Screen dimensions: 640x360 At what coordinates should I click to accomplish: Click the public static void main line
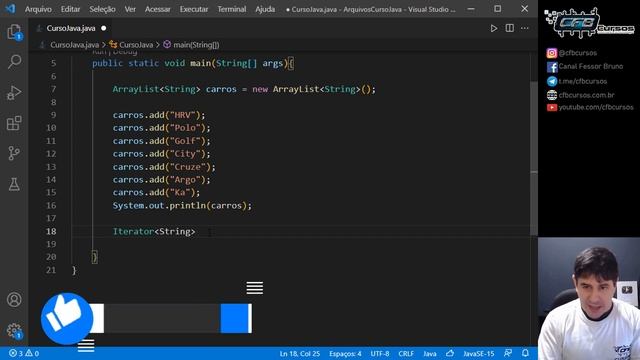pyautogui.click(x=193, y=63)
